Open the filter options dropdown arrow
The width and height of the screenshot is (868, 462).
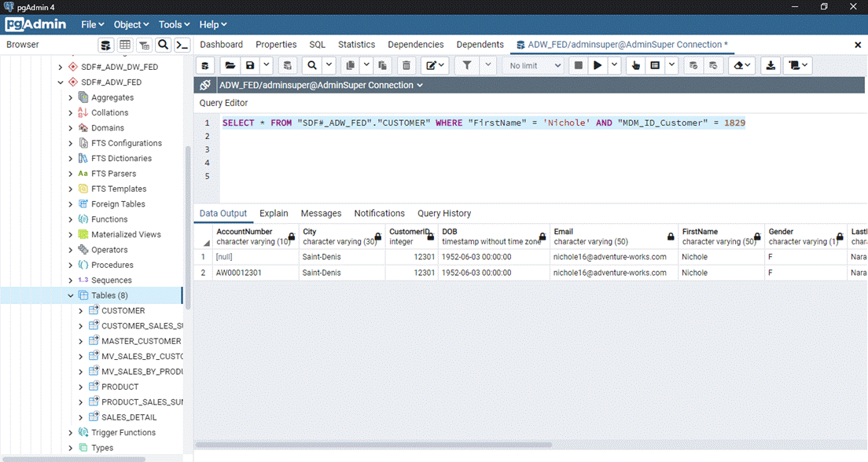[x=487, y=66]
